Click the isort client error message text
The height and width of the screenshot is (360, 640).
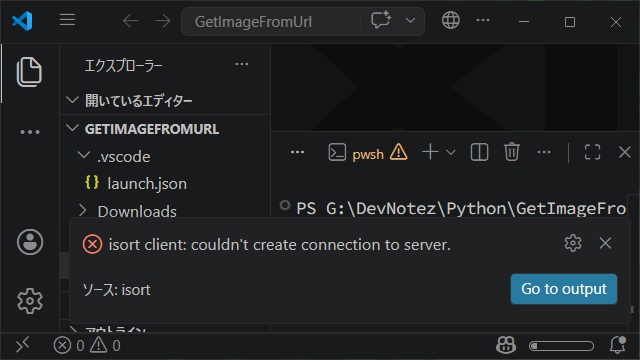[x=280, y=245]
